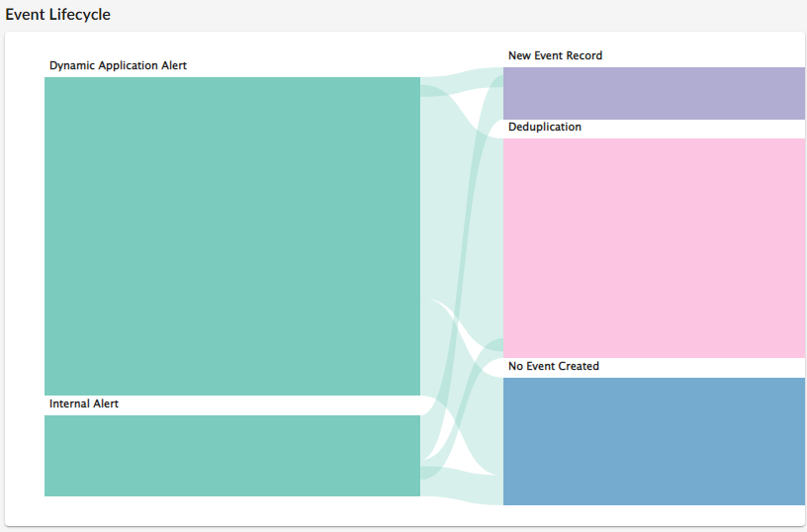The image size is (807, 532).
Task: Click the blue No Event Created block
Action: (653, 441)
